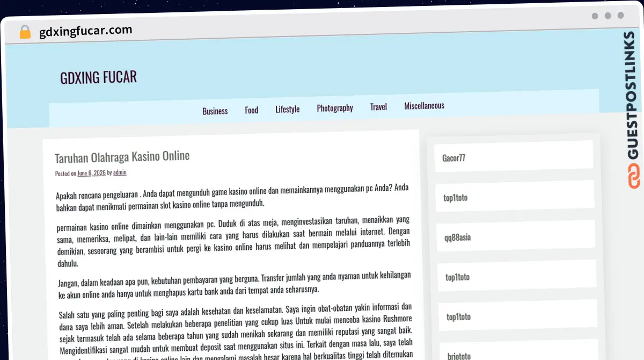Click paragraph starting with Jangan, dalam keadaan
Viewport: 644px width, 360px height.
pos(234,285)
